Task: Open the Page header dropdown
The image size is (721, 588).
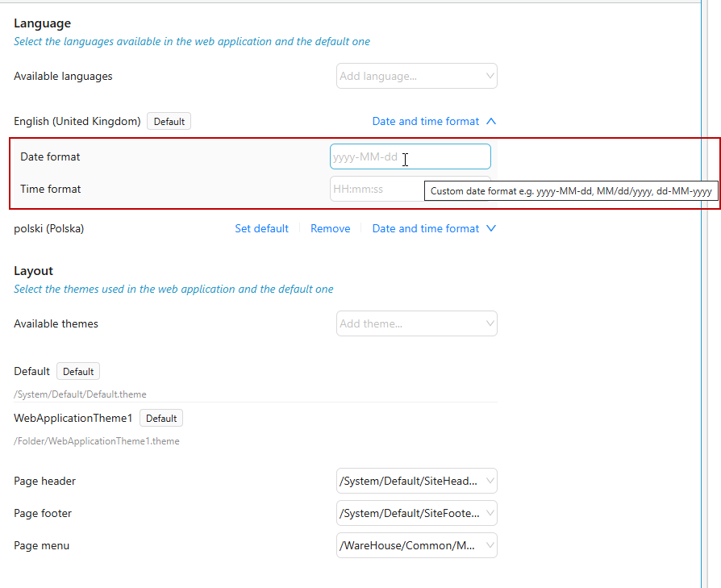Action: [x=417, y=481]
